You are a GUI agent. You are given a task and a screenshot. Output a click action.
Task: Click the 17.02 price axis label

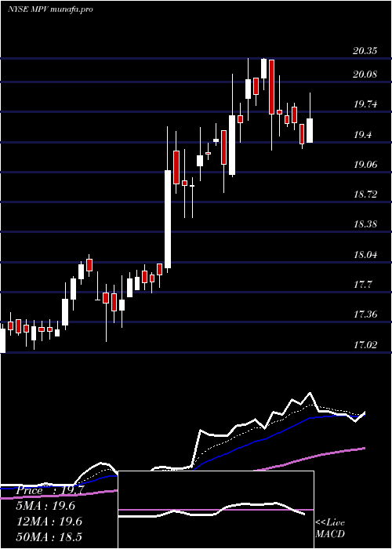click(x=365, y=345)
